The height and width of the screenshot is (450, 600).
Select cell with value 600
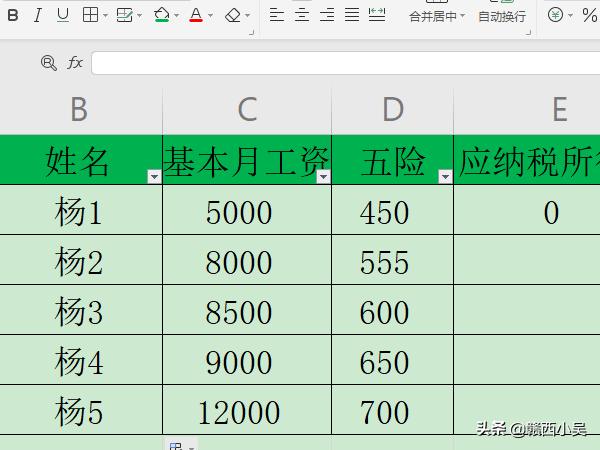click(x=393, y=310)
